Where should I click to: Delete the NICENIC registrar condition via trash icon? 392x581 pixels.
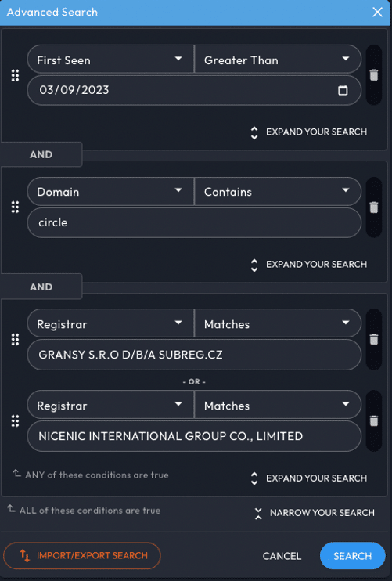pyautogui.click(x=374, y=420)
